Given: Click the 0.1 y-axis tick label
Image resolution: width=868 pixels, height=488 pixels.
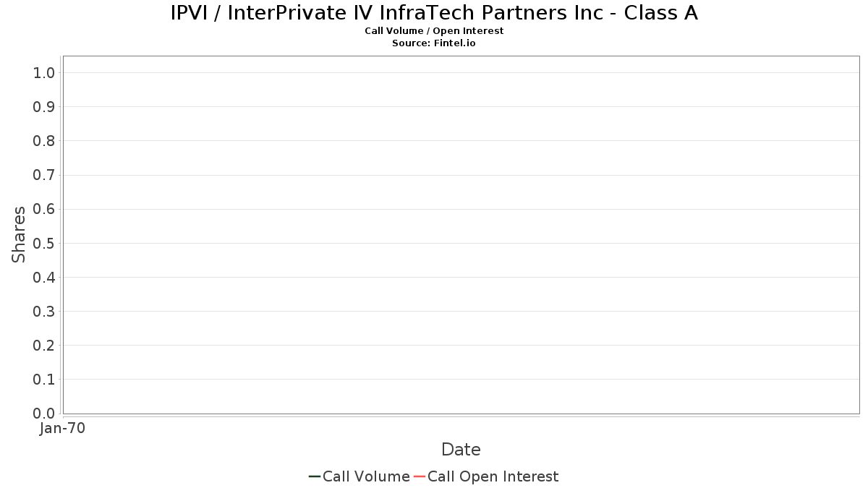Looking at the screenshot, I should pyautogui.click(x=44, y=380).
